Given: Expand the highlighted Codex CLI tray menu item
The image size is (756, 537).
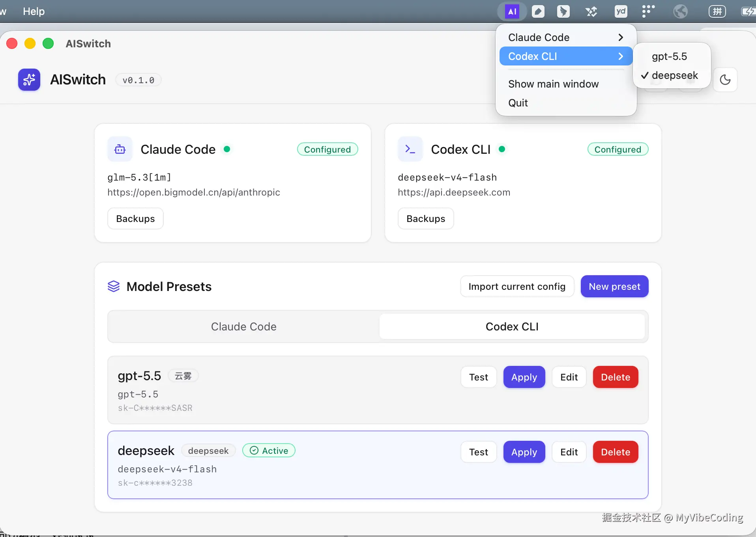Looking at the screenshot, I should click(566, 56).
